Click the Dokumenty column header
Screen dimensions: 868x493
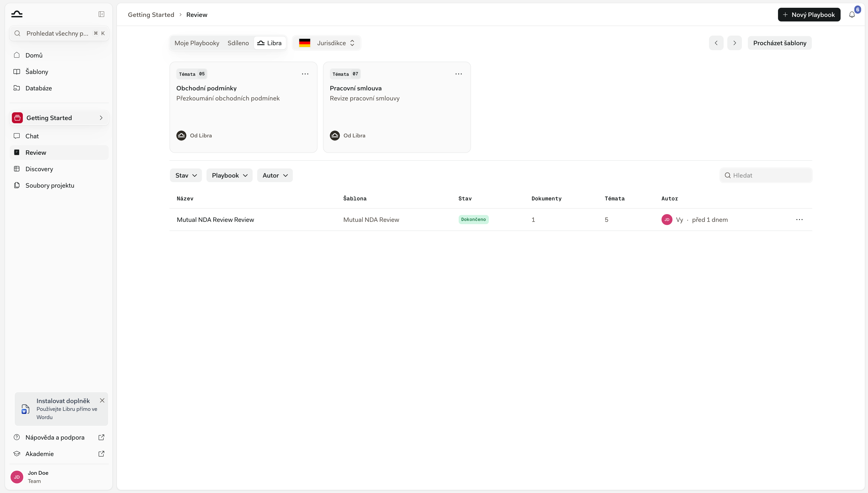pyautogui.click(x=546, y=198)
